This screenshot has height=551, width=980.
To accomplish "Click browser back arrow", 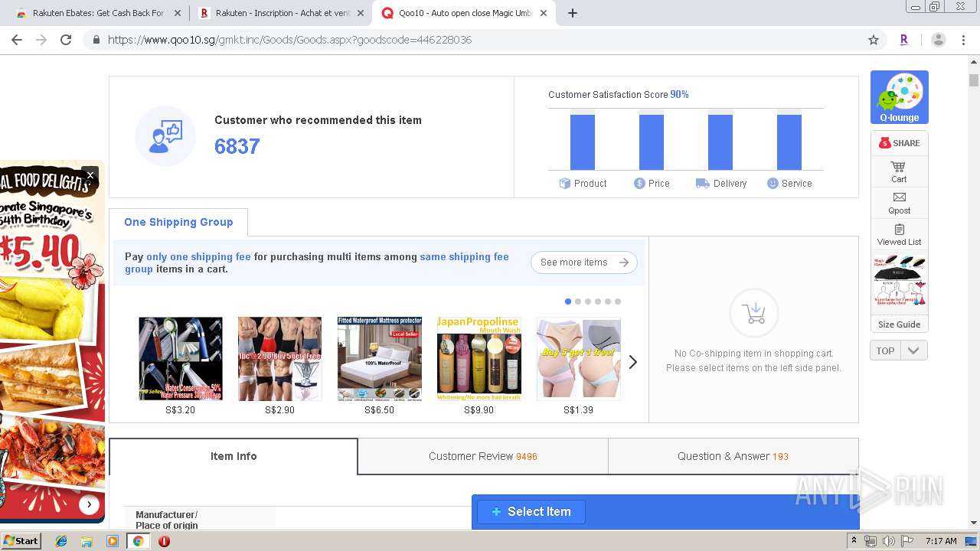I will (x=17, y=40).
